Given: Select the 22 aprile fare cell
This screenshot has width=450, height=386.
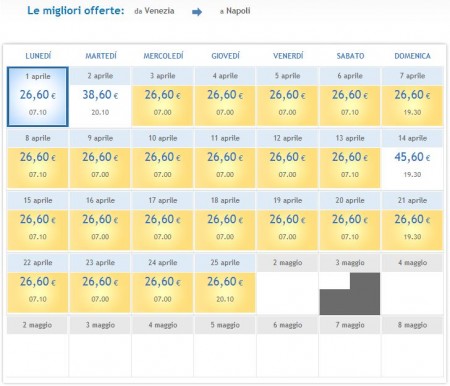Looking at the screenshot, I should 38,283.
